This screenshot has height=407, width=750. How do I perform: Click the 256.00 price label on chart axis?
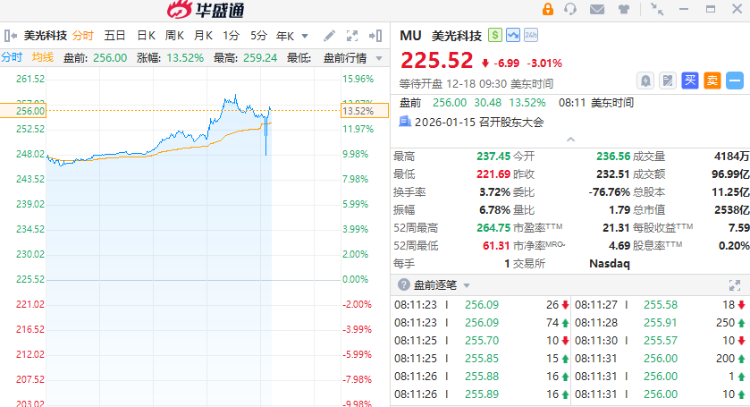click(x=23, y=111)
